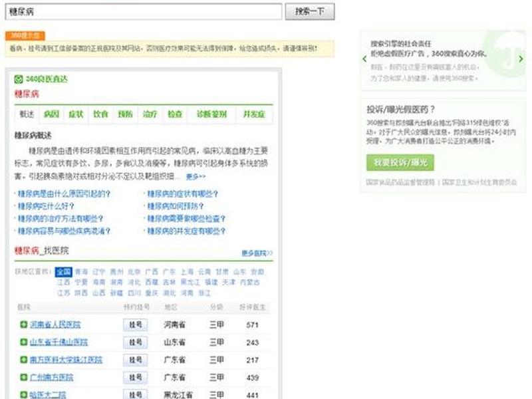Filter hospitals by 广西 region

pyautogui.click(x=152, y=272)
